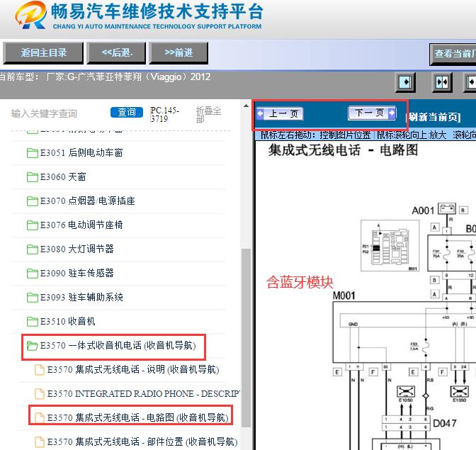The image size is (476, 450).
Task: Click the page icon beside 说明 (收音机导航)
Action: coord(40,369)
